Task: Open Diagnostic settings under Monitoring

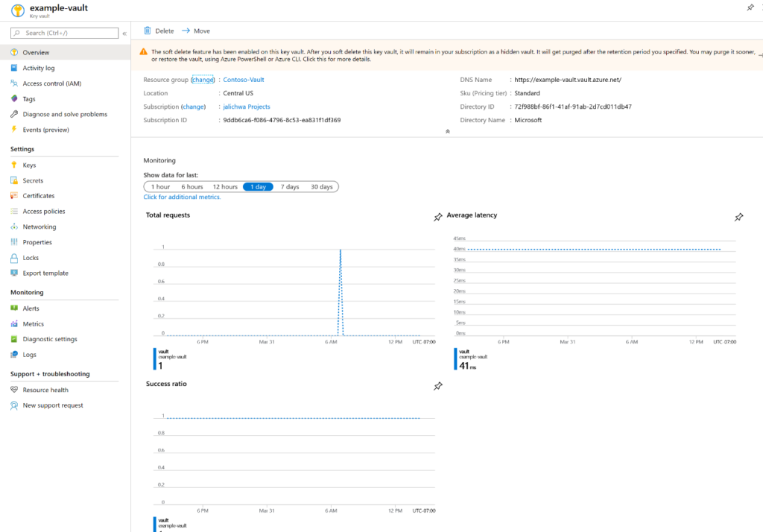Action: (51, 339)
